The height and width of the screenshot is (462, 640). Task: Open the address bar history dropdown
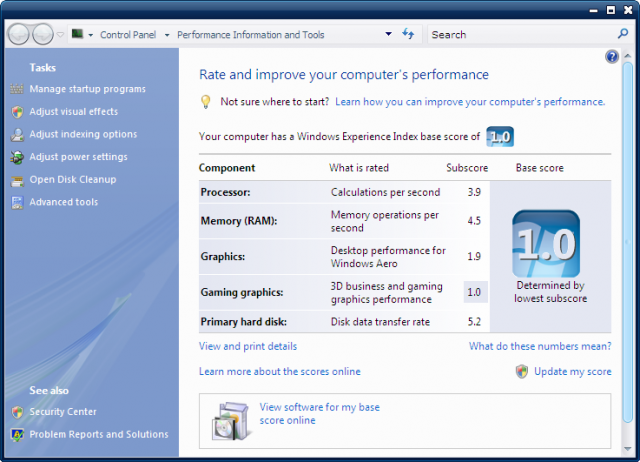(x=389, y=34)
